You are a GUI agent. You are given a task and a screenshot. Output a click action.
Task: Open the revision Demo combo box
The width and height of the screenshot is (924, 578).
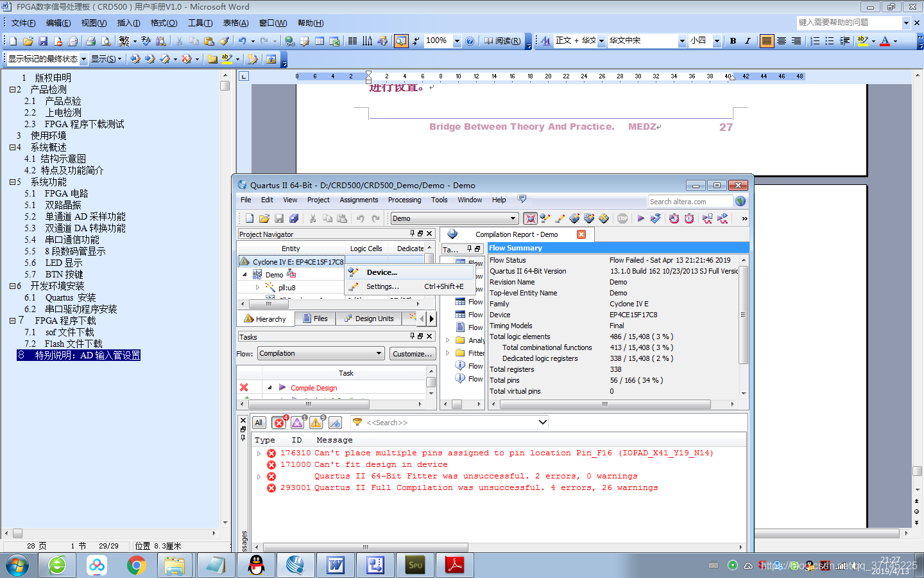[454, 218]
